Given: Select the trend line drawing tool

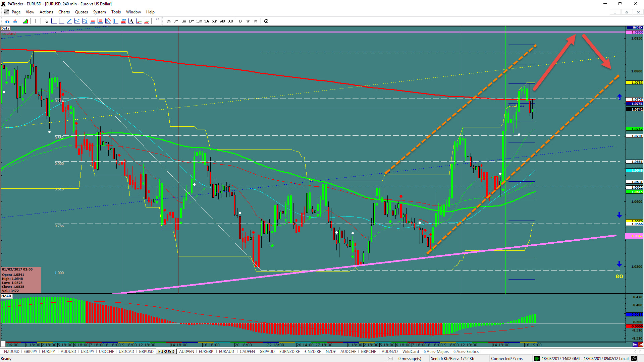Looking at the screenshot, I should (69, 21).
